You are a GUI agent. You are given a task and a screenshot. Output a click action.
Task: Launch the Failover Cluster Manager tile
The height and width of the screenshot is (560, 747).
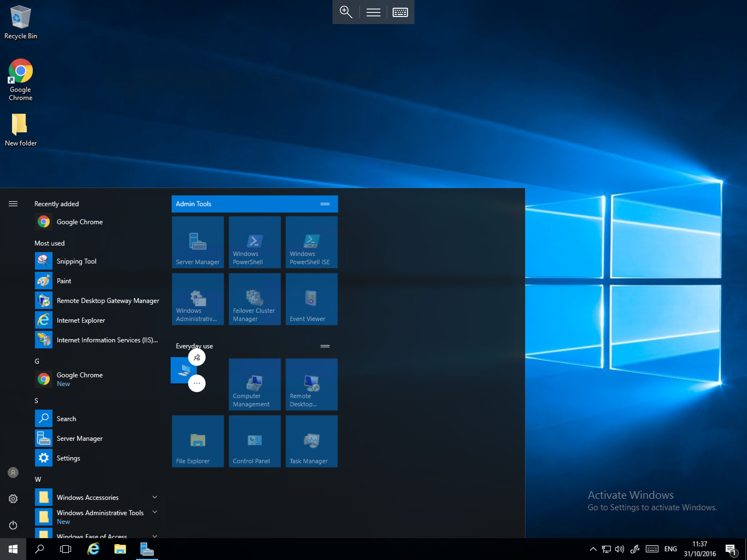255,299
